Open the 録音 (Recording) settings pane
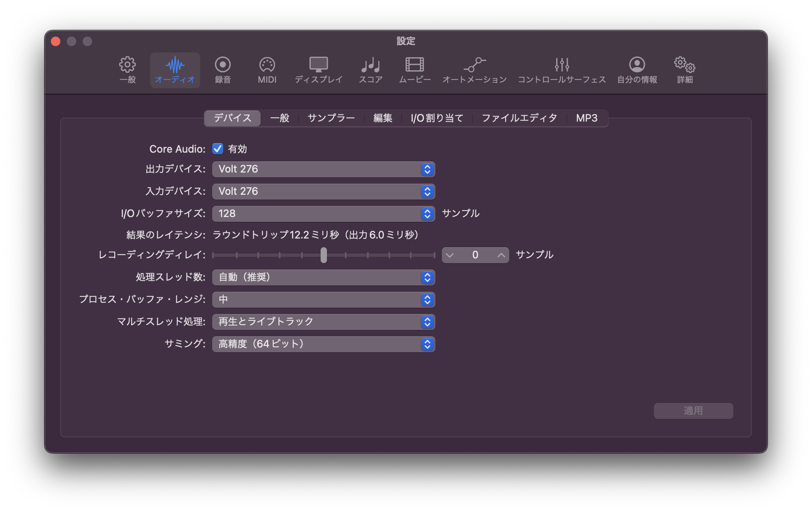 222,70
